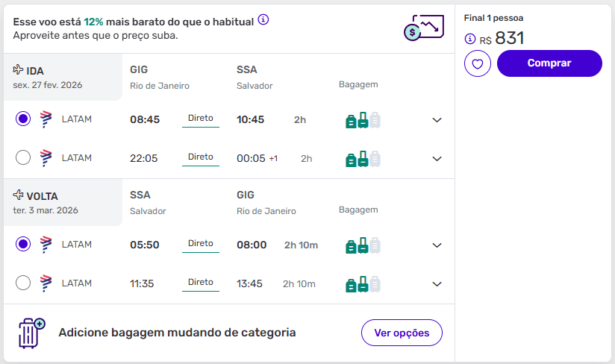The width and height of the screenshot is (615, 364).
Task: Click the Direto label on the 08:45 flight
Action: point(201,118)
